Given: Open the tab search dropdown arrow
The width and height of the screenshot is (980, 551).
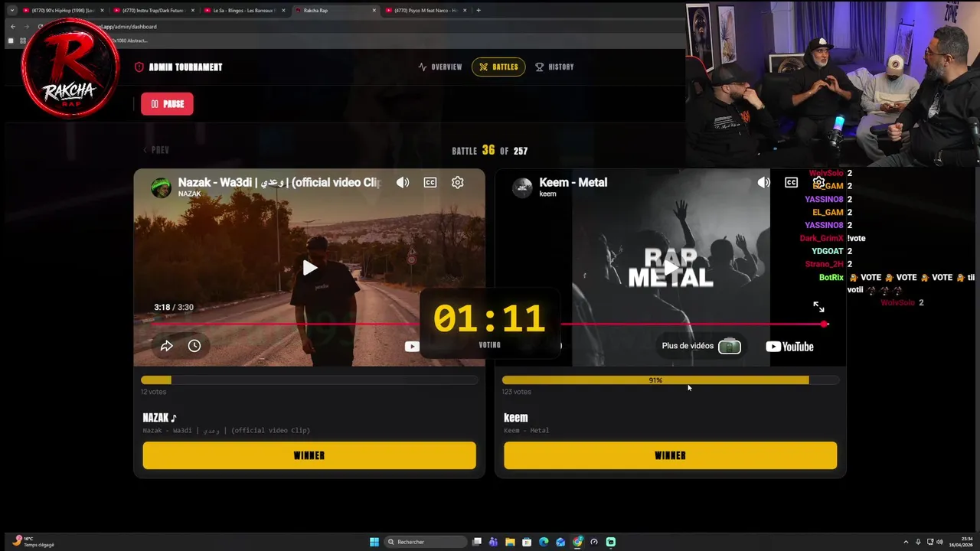Looking at the screenshot, I should [x=11, y=11].
